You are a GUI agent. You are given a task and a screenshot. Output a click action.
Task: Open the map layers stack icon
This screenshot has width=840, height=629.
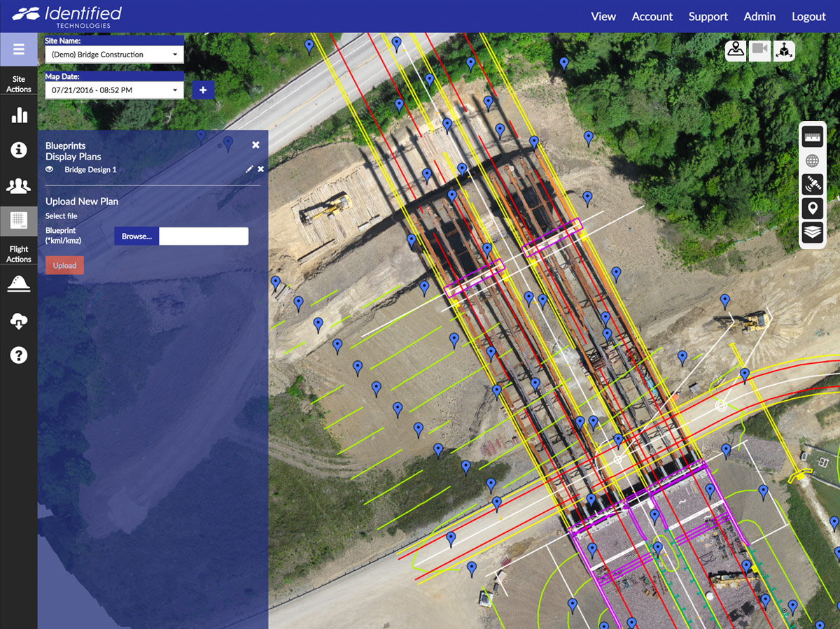813,232
